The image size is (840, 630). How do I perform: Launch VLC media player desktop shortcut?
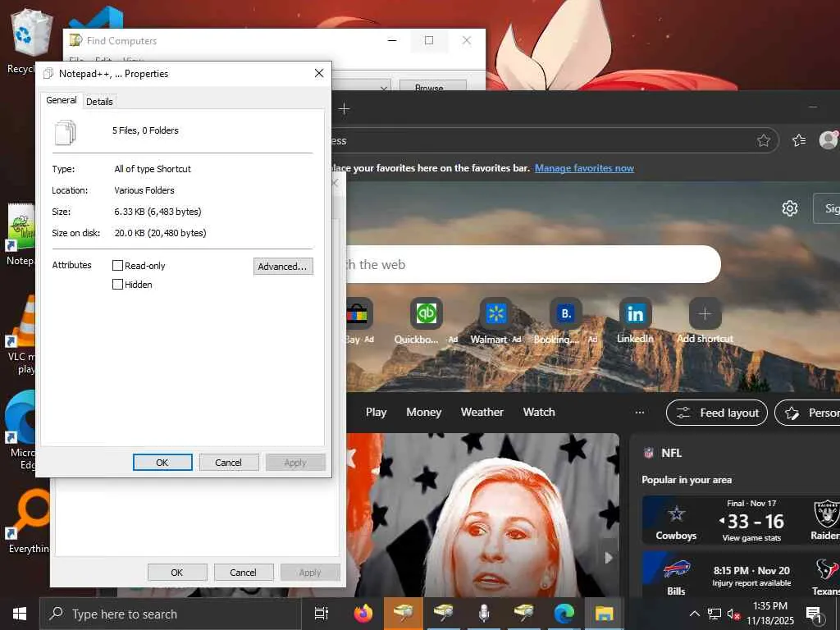point(20,335)
